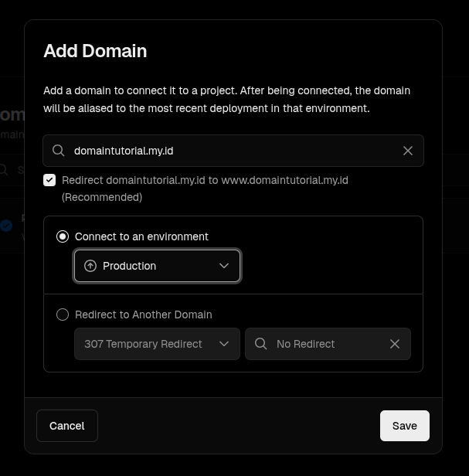Click the up-arrow circle icon beside Production
Viewport: 469px width, 476px height.
(90, 266)
